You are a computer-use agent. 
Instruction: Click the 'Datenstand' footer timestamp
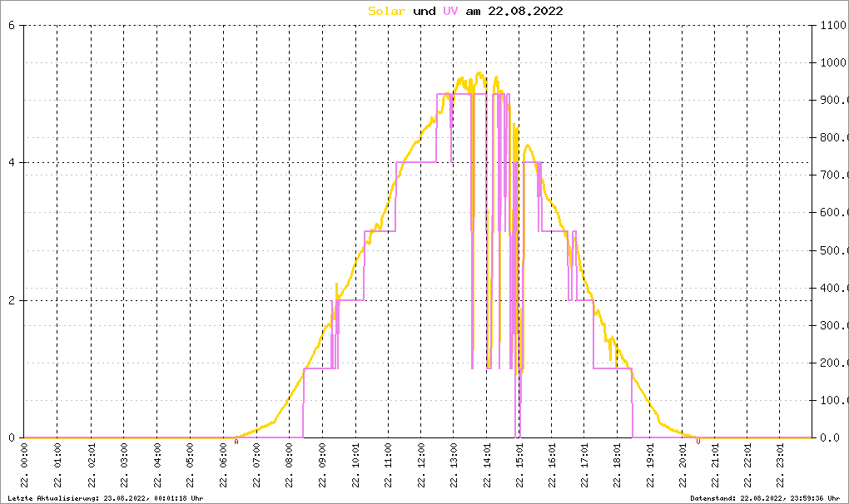coord(765,498)
